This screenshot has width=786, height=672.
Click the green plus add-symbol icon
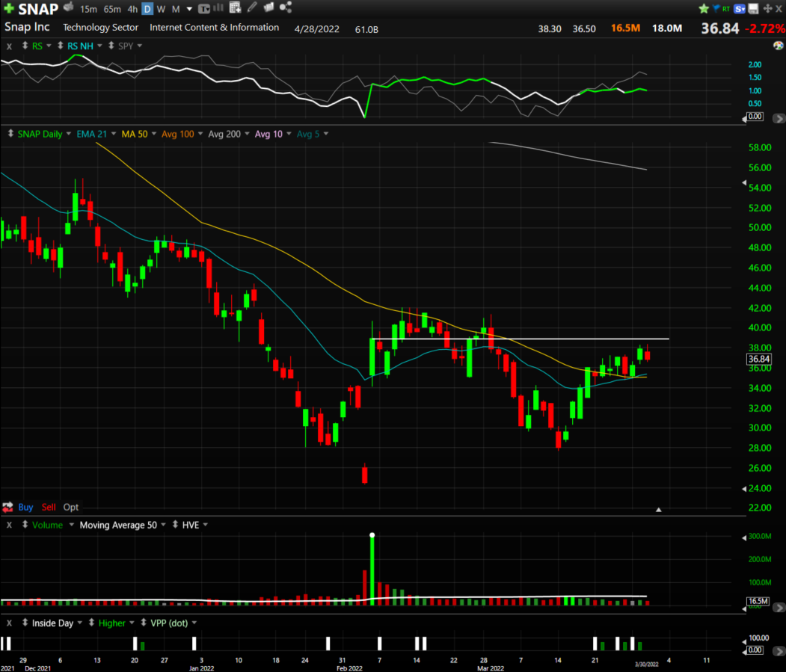click(9, 8)
